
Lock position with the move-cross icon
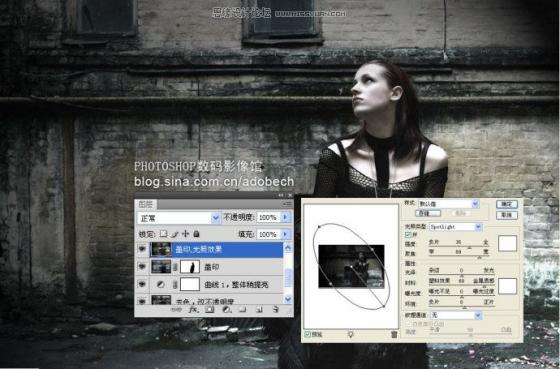pyautogui.click(x=185, y=234)
